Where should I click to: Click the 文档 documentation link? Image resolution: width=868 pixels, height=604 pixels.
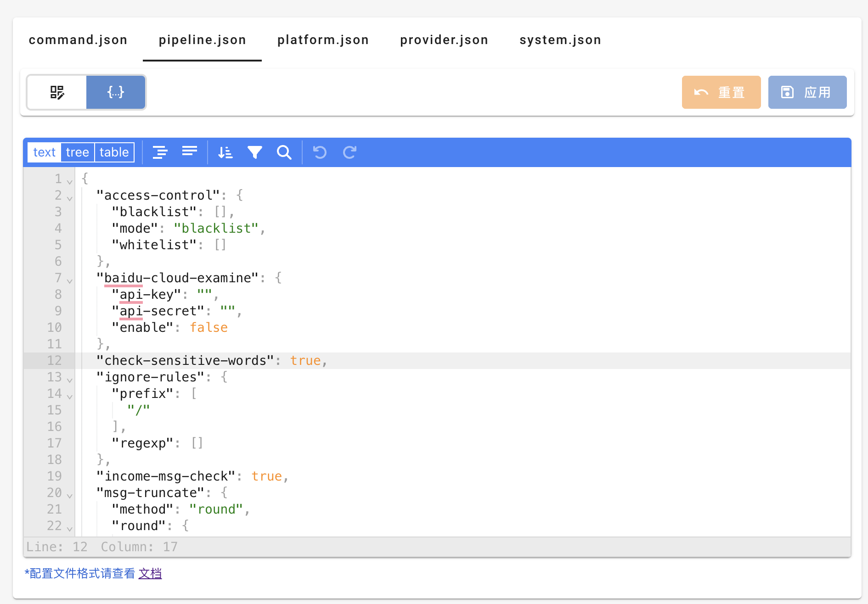(150, 573)
